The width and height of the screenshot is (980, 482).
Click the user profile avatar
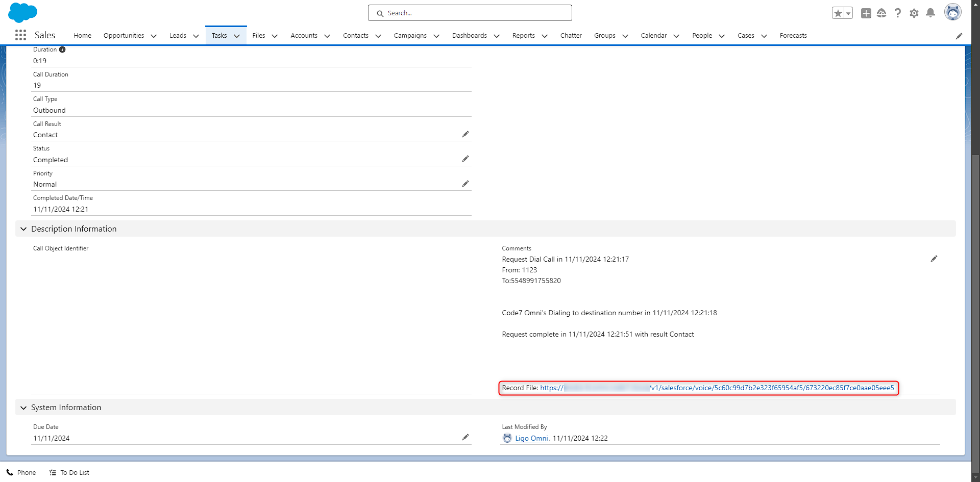952,12
